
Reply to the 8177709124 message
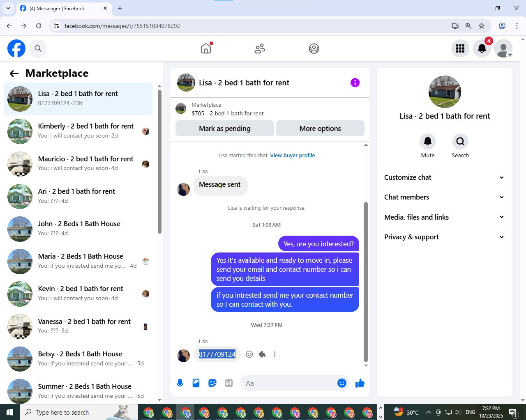coord(262,354)
